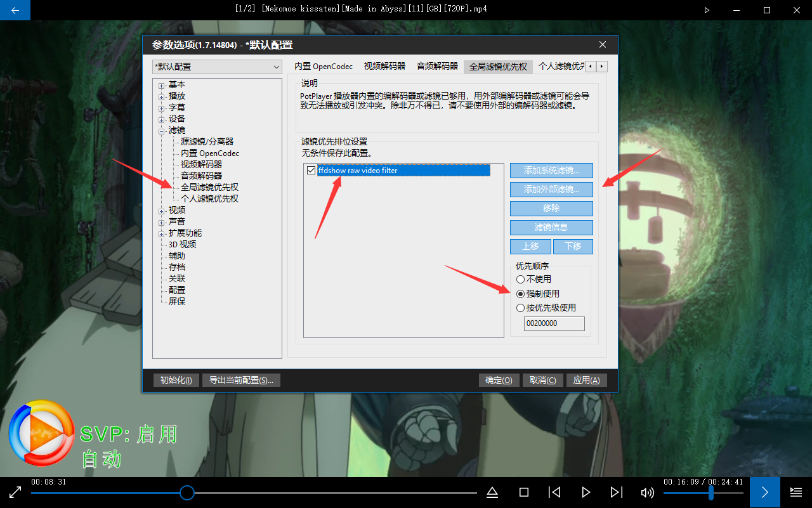Expand the 视频 tree node
The height and width of the screenshot is (508, 812).
(x=162, y=211)
